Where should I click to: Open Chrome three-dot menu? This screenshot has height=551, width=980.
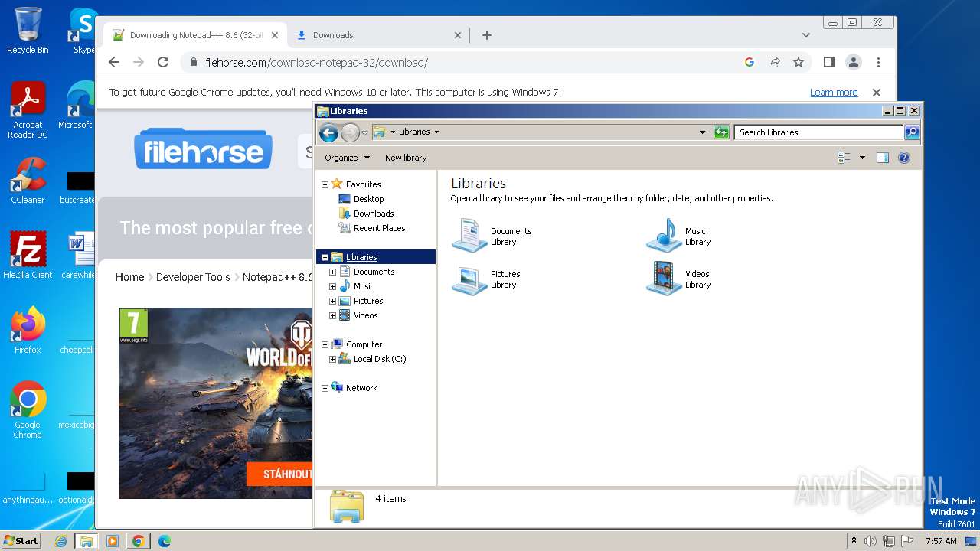[878, 63]
